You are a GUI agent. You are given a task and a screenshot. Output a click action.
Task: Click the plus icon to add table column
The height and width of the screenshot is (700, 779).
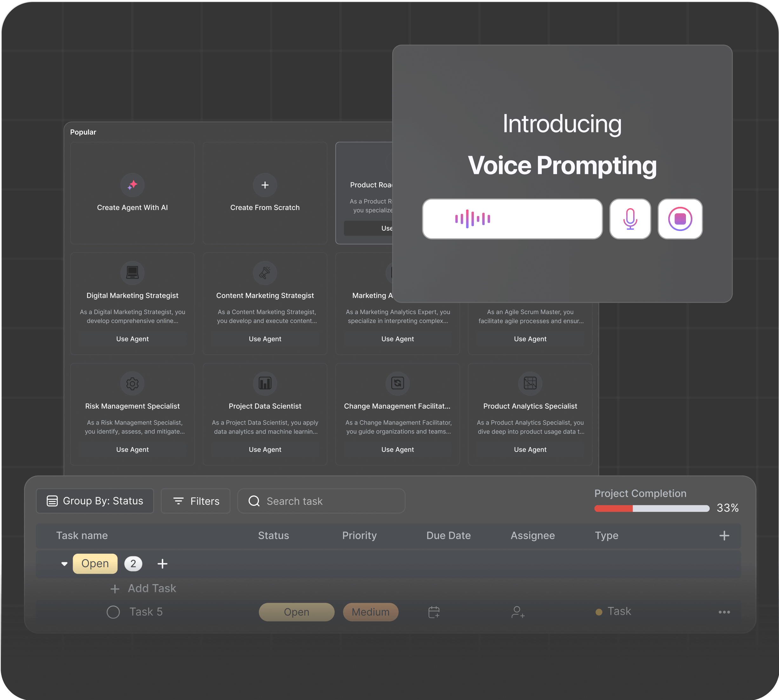(x=724, y=535)
